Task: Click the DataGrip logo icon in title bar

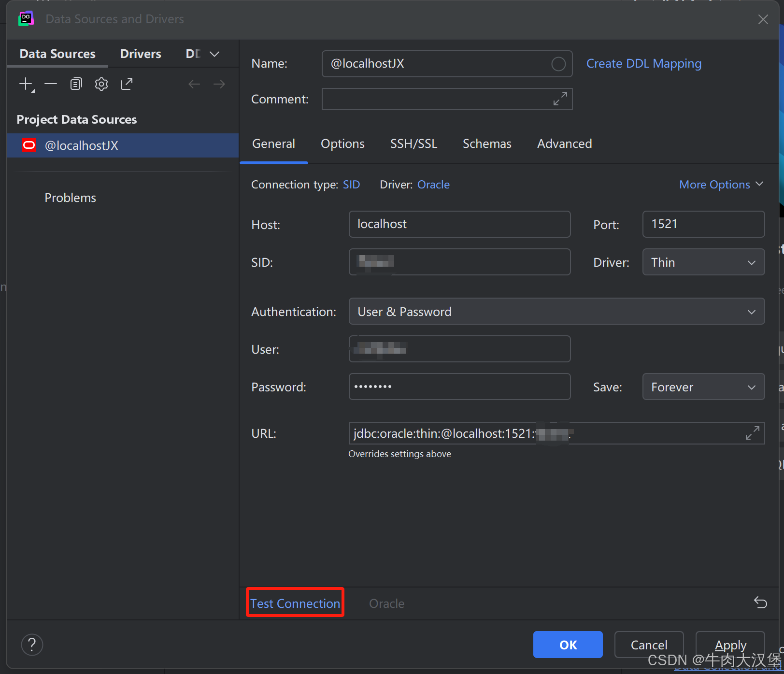Action: [x=26, y=19]
